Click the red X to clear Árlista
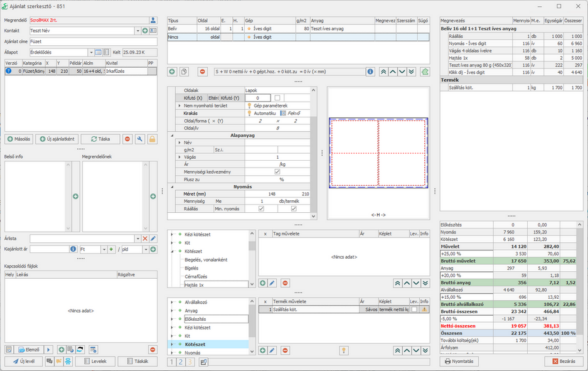Viewport: 588px width, 371px height. (145, 239)
